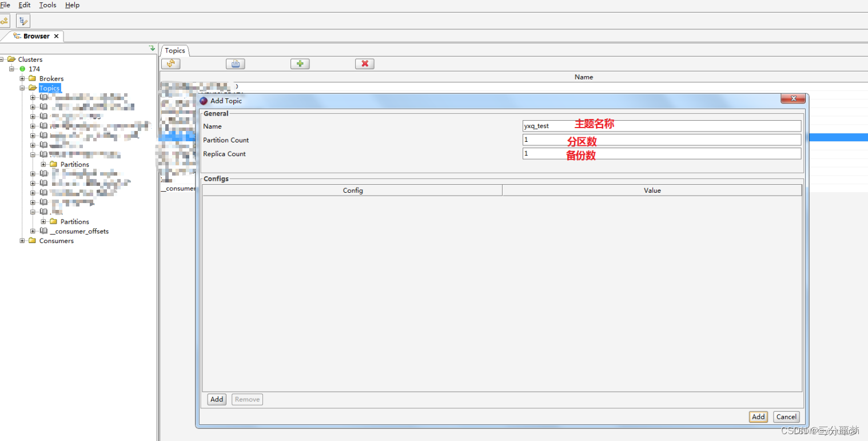Open the Help menu
The image size is (868, 441).
(x=73, y=5)
